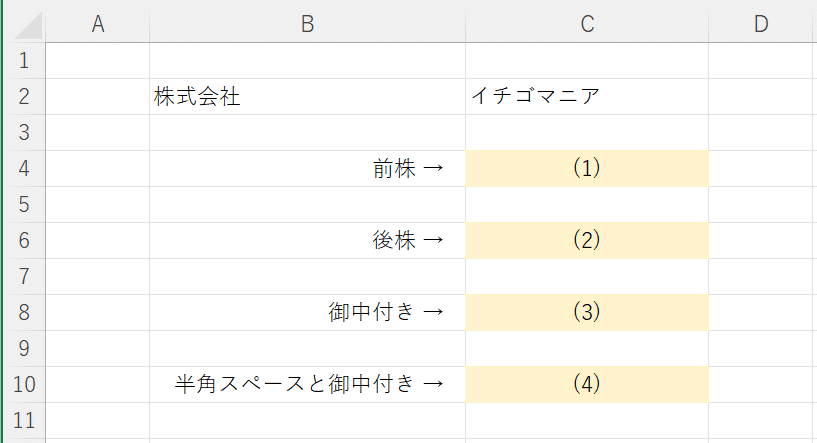The height and width of the screenshot is (443, 817).
Task: Select the 前株 → label cell
Action: tap(307, 168)
